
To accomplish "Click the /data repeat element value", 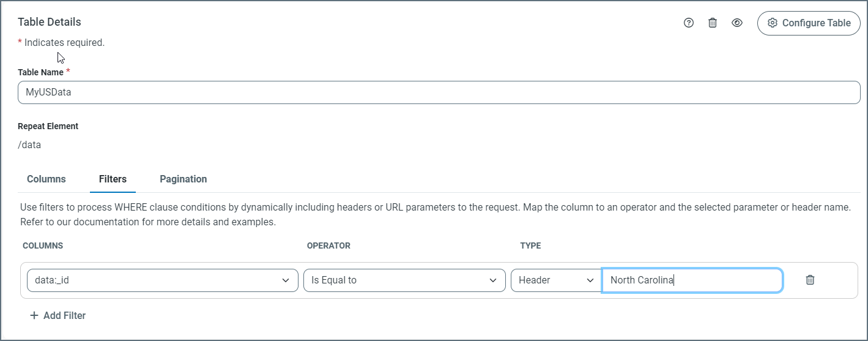I will pos(29,145).
